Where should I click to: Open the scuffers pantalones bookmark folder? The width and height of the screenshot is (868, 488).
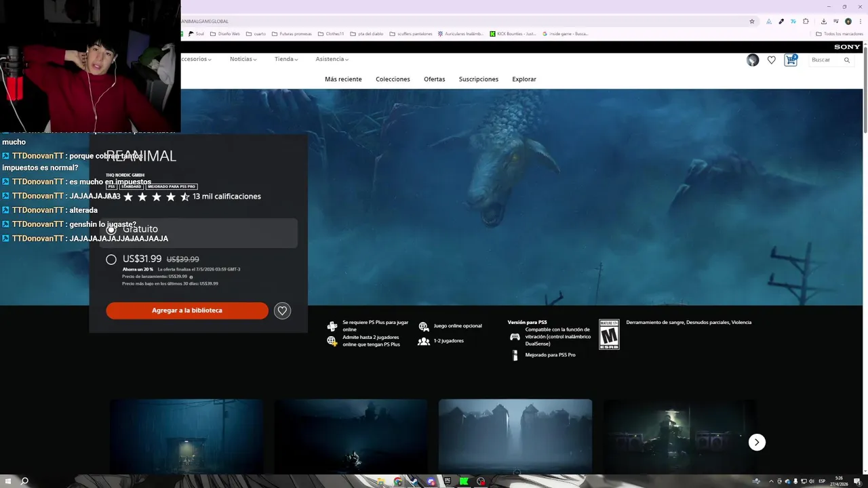(411, 33)
